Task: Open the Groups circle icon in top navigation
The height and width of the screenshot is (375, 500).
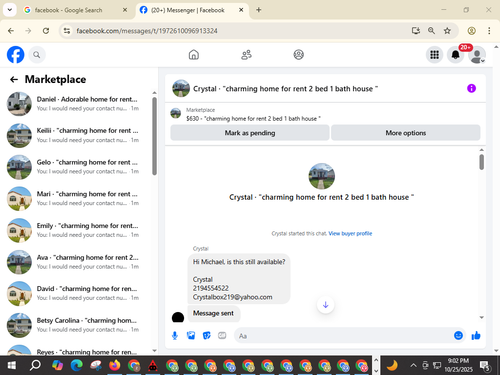Action: pyautogui.click(x=298, y=55)
